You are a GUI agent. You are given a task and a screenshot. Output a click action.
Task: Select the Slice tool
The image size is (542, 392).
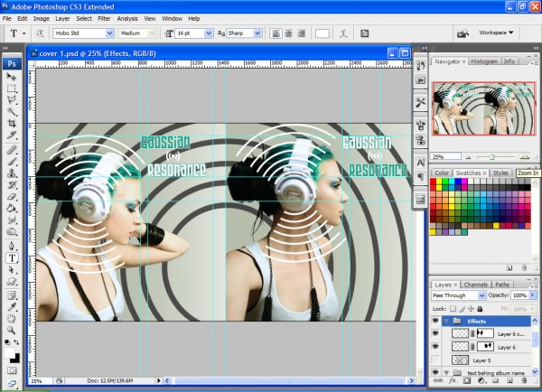(12, 135)
